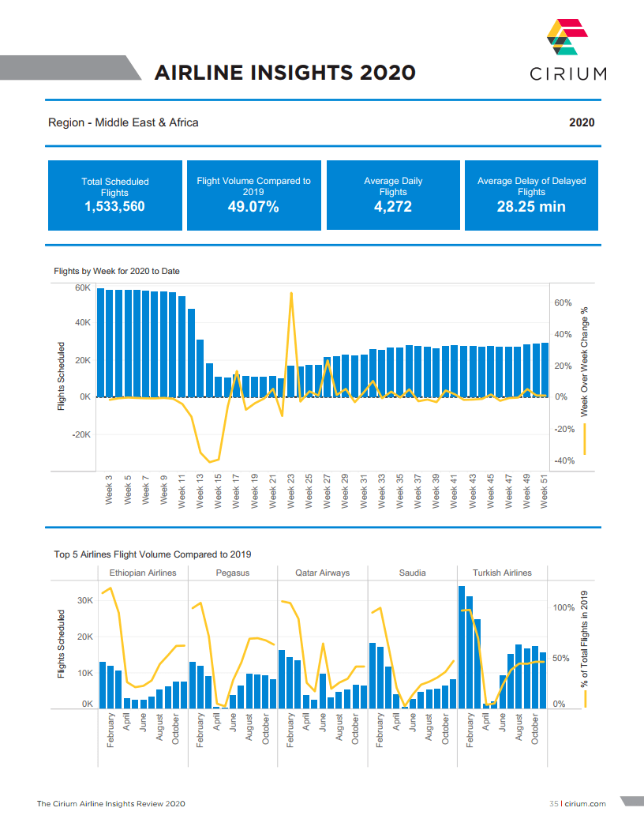Image resolution: width=644 pixels, height=834 pixels.
Task: Select the Average Delay of Delayed Flights card
Action: pyautogui.click(x=531, y=195)
